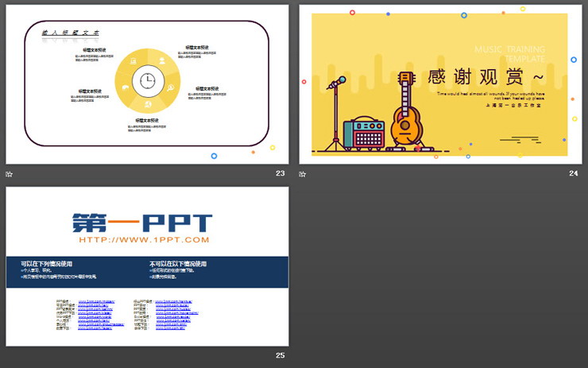Click the clock icon in the donut center
This screenshot has width=588, height=368.
[x=148, y=79]
